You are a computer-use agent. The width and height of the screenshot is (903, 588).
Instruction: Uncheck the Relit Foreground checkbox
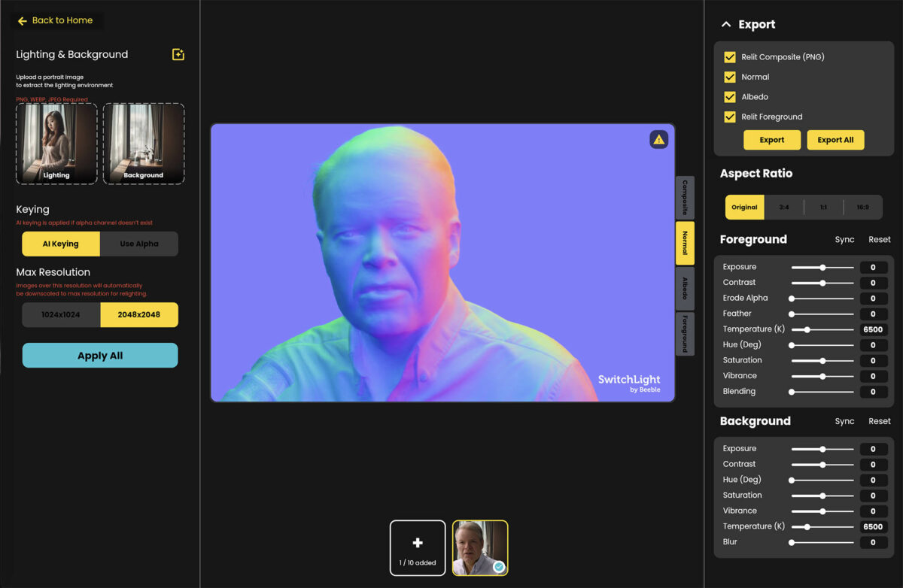coord(729,117)
